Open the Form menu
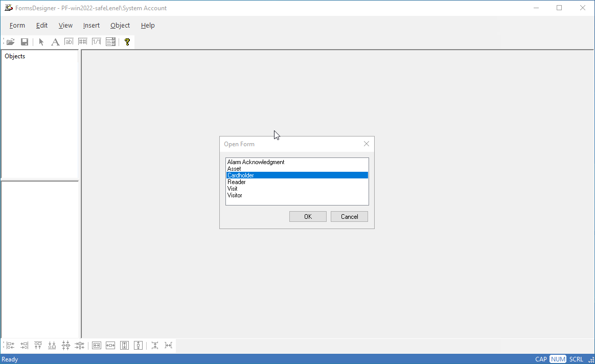595x364 pixels. coord(17,26)
